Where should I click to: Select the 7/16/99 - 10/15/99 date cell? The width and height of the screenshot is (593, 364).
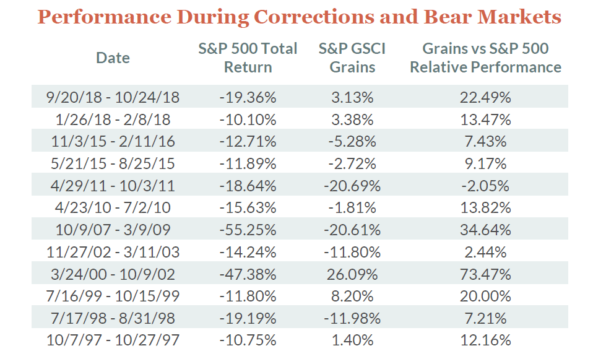[x=113, y=297]
